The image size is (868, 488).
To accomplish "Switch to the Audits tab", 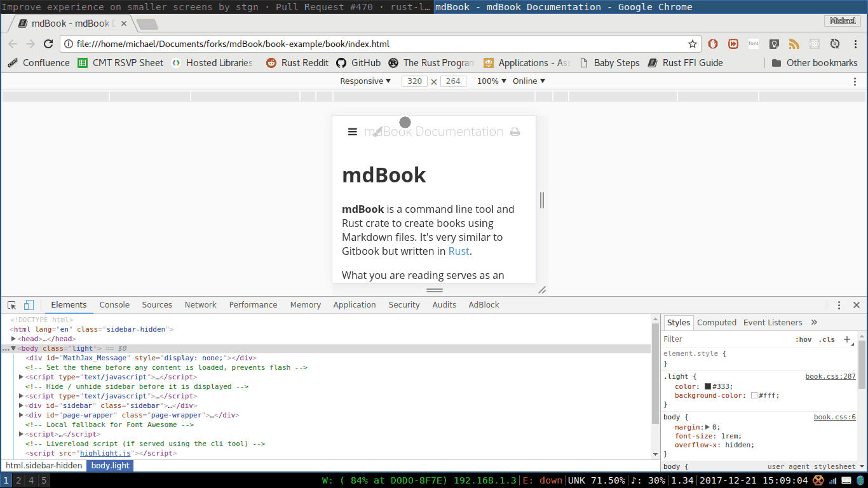I will 444,305.
